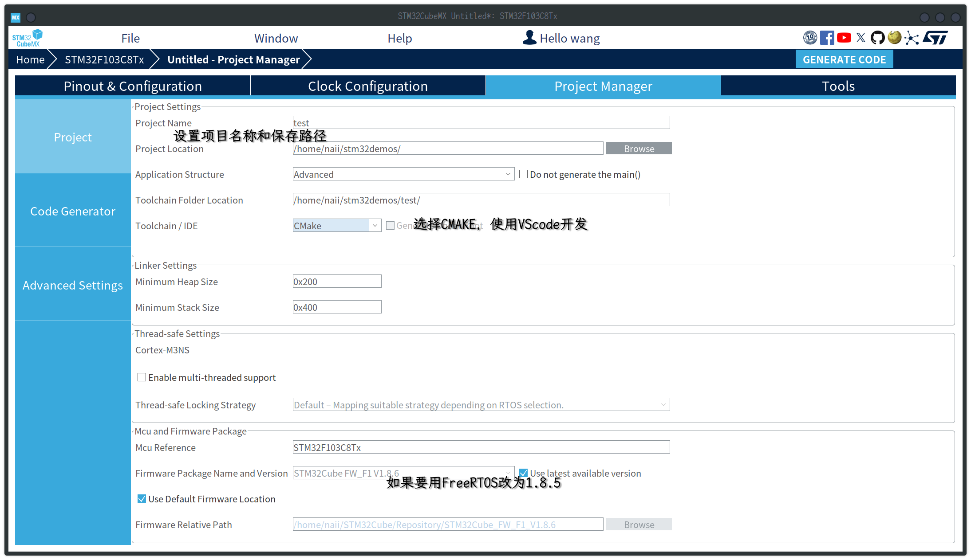This screenshot has width=971, height=560.
Task: Open the Application Structure dropdown
Action: [403, 174]
